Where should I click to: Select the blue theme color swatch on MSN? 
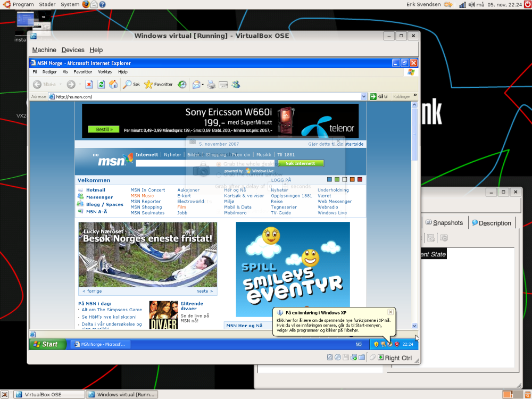[x=329, y=179]
